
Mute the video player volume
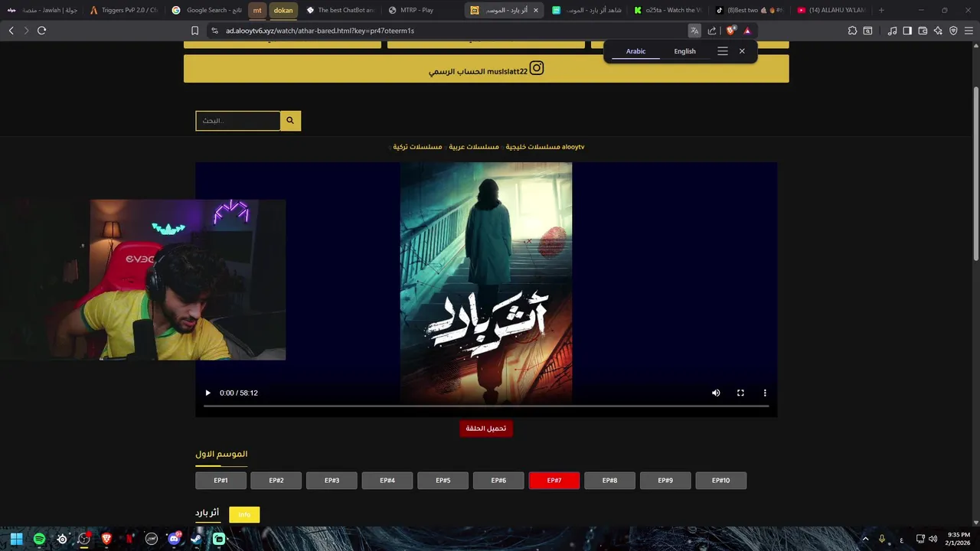pos(716,393)
